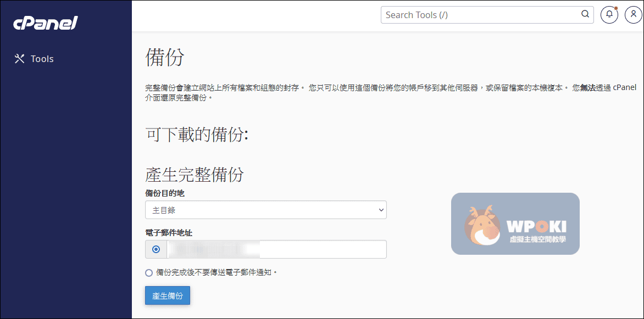Click the Tools wrench icon in sidebar
The height and width of the screenshot is (319, 644).
pyautogui.click(x=20, y=59)
